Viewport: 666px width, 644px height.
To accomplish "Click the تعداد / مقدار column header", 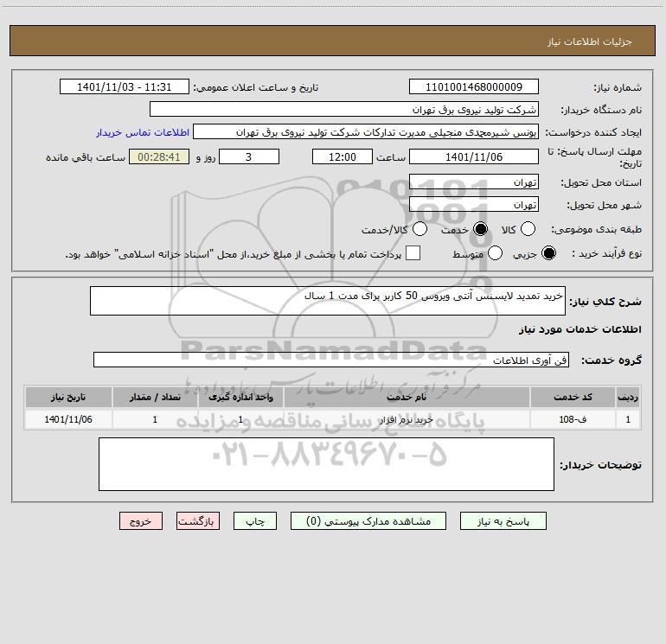I will [155, 397].
